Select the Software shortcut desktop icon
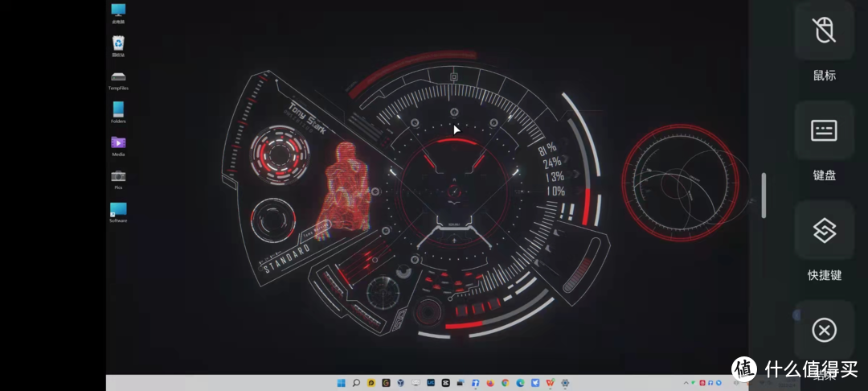The width and height of the screenshot is (868, 391). 118,212
